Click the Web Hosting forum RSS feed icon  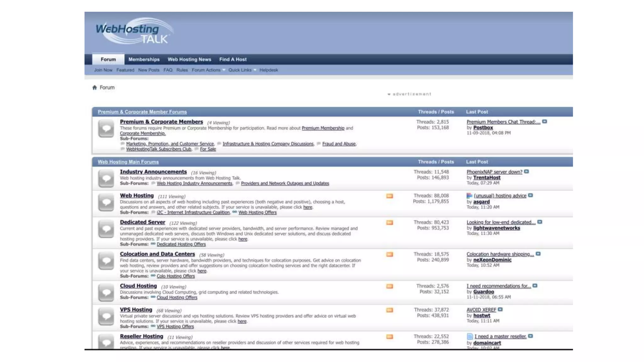pyautogui.click(x=389, y=196)
